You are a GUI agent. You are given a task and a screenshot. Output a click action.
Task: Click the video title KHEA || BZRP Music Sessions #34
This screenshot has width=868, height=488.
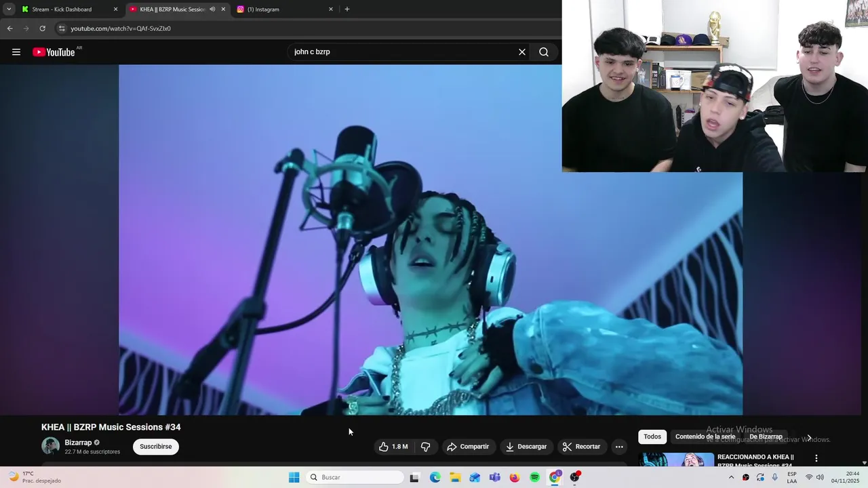tap(111, 427)
